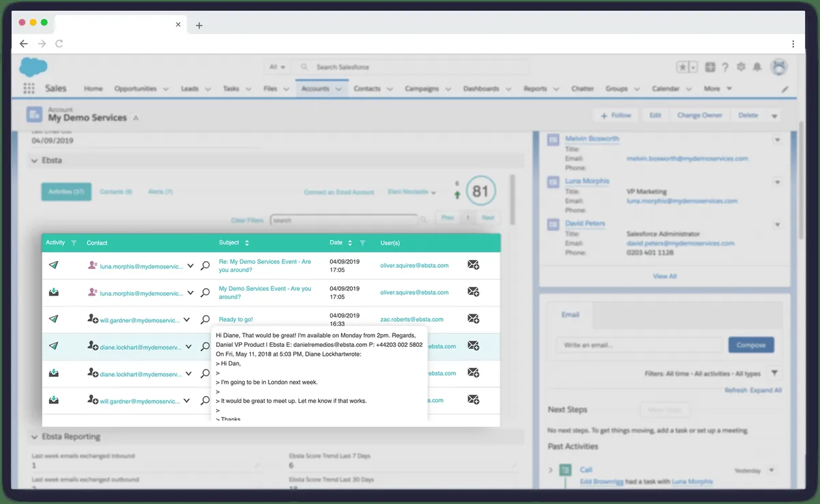Toggle sort order on the Subject column
Screen dimensions: 820x504
[x=247, y=242]
